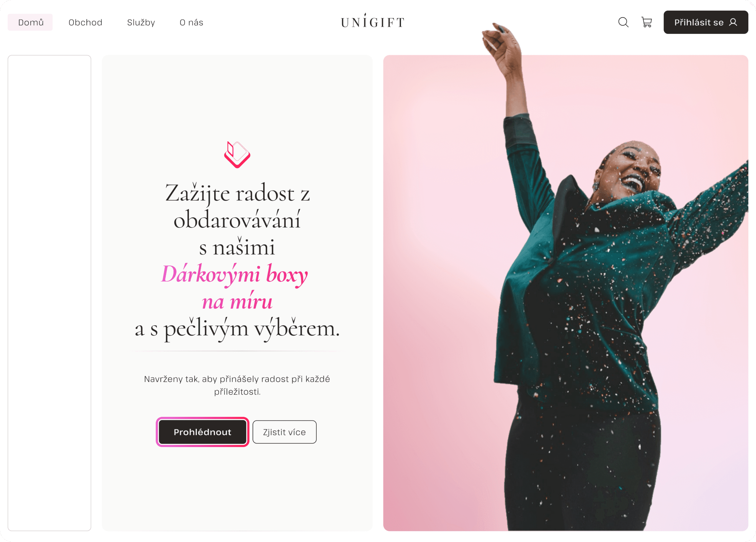Click the Zjistit více button
The height and width of the screenshot is (542, 756).
tap(284, 432)
